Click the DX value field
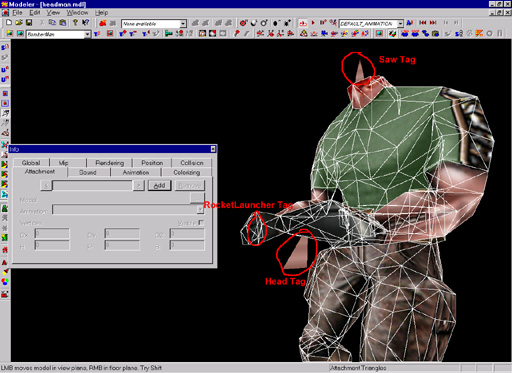The image size is (512, 373). 52,233
